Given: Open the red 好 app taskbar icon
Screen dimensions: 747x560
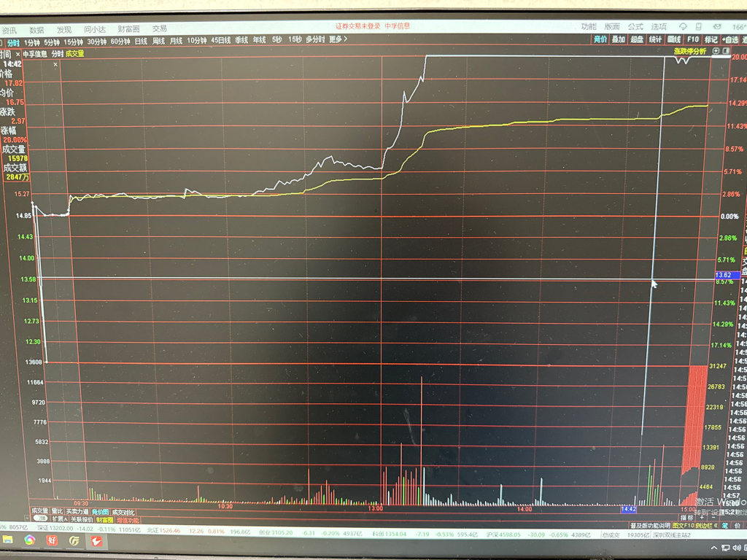Looking at the screenshot, I should (52, 540).
